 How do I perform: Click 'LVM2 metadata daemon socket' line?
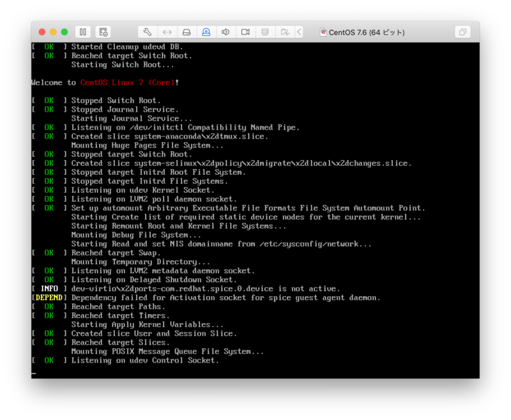163,271
